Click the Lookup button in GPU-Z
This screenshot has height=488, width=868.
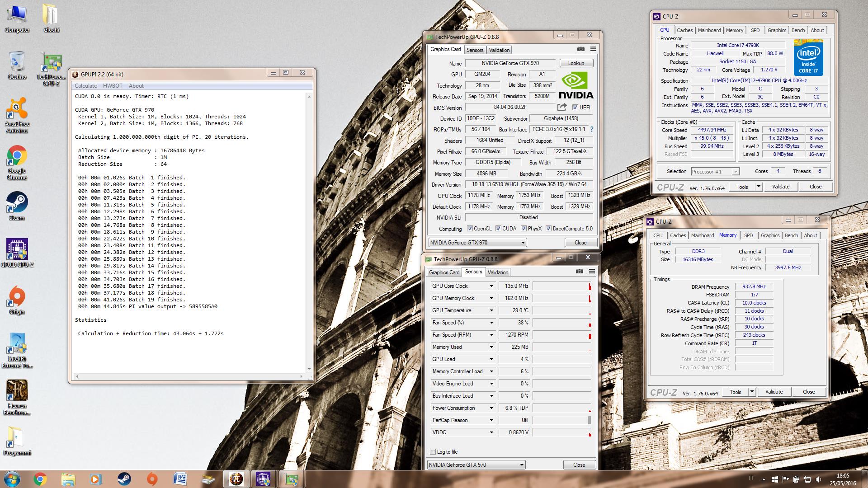[x=576, y=63]
